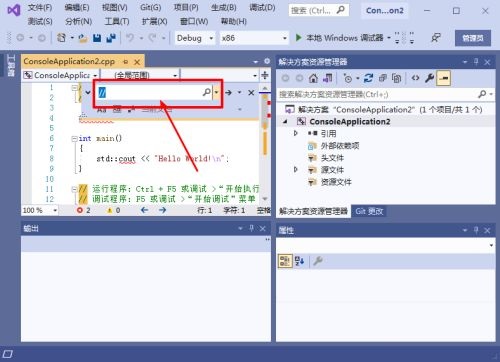Click the top search (Ctrl...) box
Viewport: 500px width, 362px height.
coord(319,10)
